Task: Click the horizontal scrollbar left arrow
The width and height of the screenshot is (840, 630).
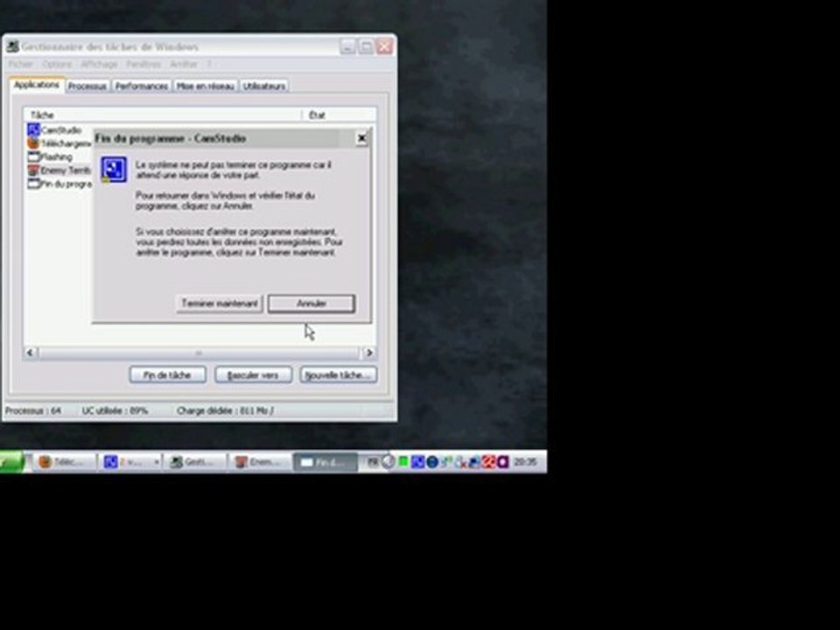Action: tap(30, 353)
